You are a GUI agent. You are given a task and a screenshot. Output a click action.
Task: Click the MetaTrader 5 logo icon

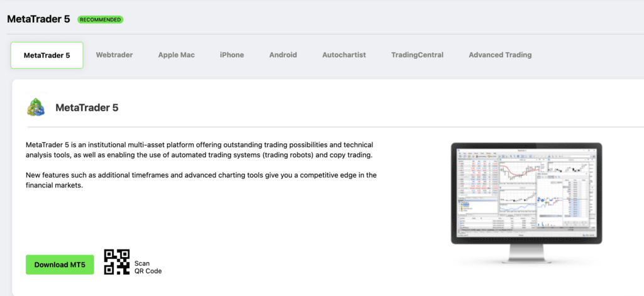click(36, 107)
